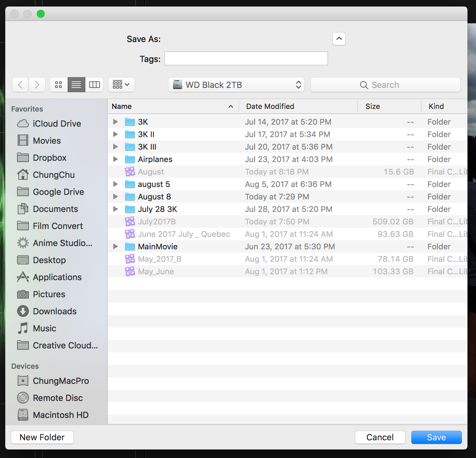The image size is (476, 458).
Task: Expand the MainMovie folder
Action: [x=116, y=246]
